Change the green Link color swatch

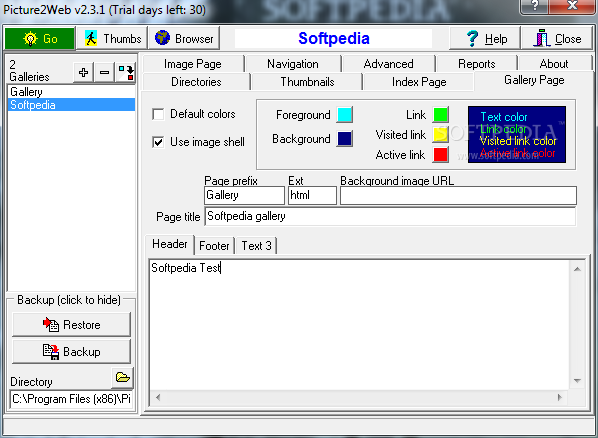click(440, 114)
